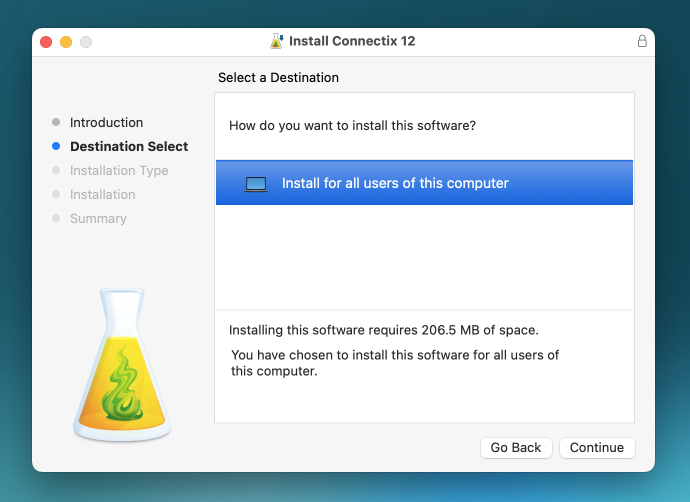Jump to the Summary step label
Viewport: 690px width, 502px height.
(98, 219)
